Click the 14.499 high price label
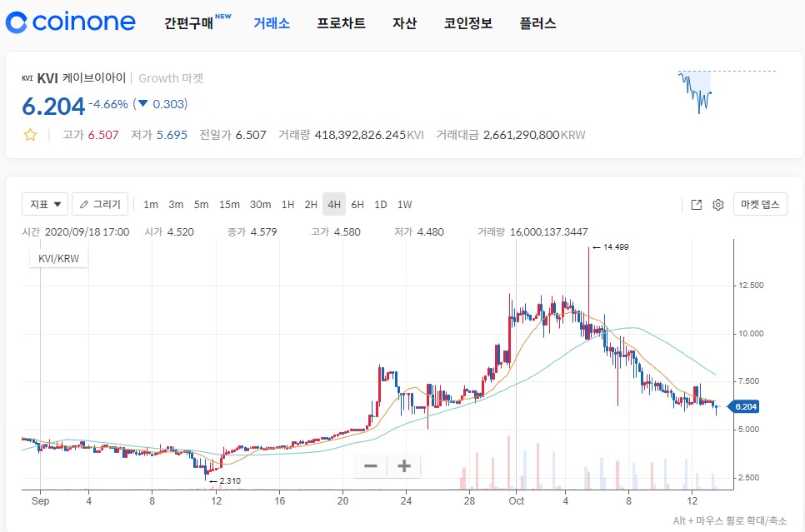The width and height of the screenshot is (805, 532). pos(616,247)
